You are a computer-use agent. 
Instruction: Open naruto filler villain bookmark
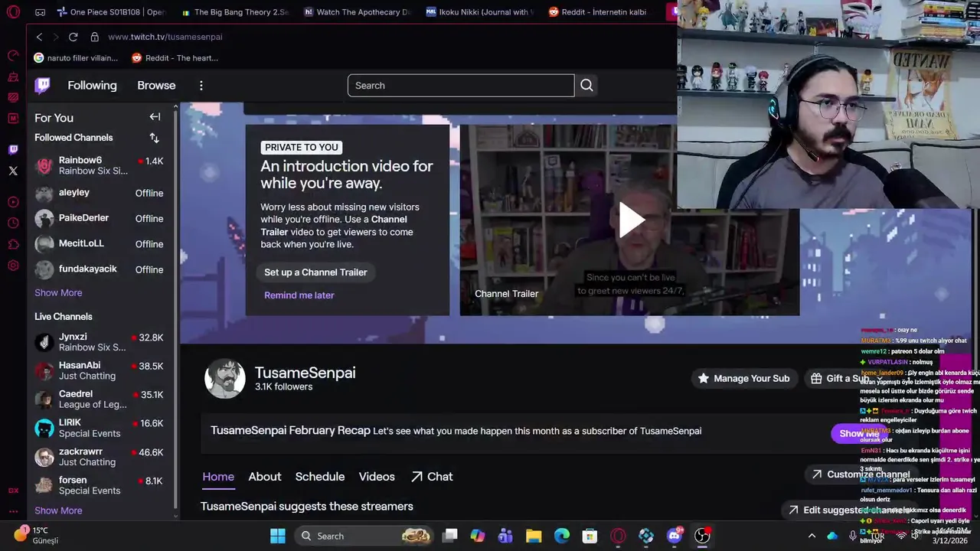coord(77,58)
